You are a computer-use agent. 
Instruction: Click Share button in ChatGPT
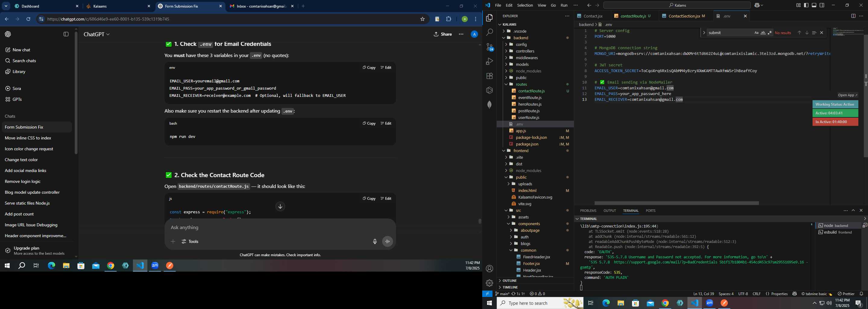pos(443,34)
